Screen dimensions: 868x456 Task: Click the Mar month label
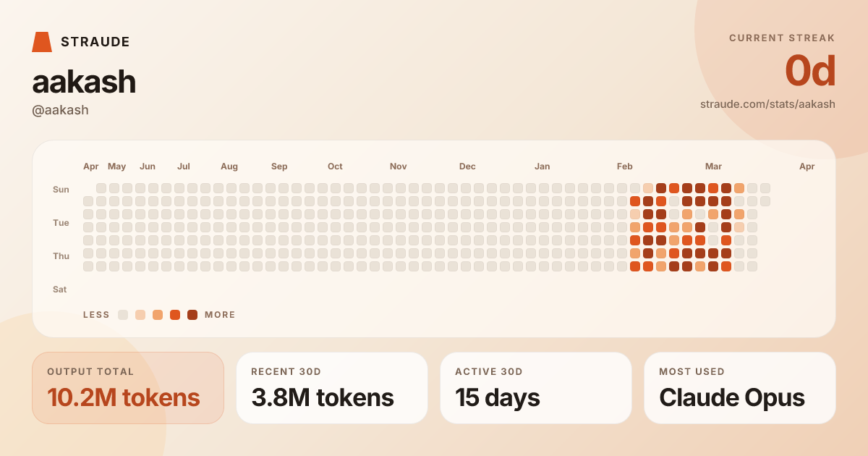click(713, 166)
